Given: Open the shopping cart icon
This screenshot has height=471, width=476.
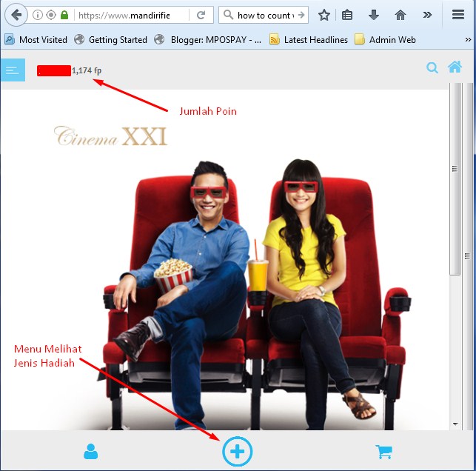Looking at the screenshot, I should pyautogui.click(x=384, y=452).
